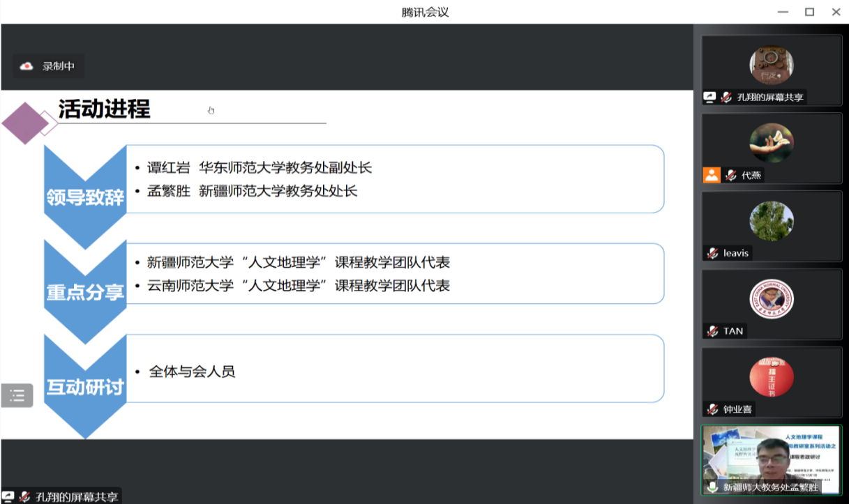The width and height of the screenshot is (849, 504).
Task: Select 孔翔's avatar thumbnail
Action: pos(771,65)
